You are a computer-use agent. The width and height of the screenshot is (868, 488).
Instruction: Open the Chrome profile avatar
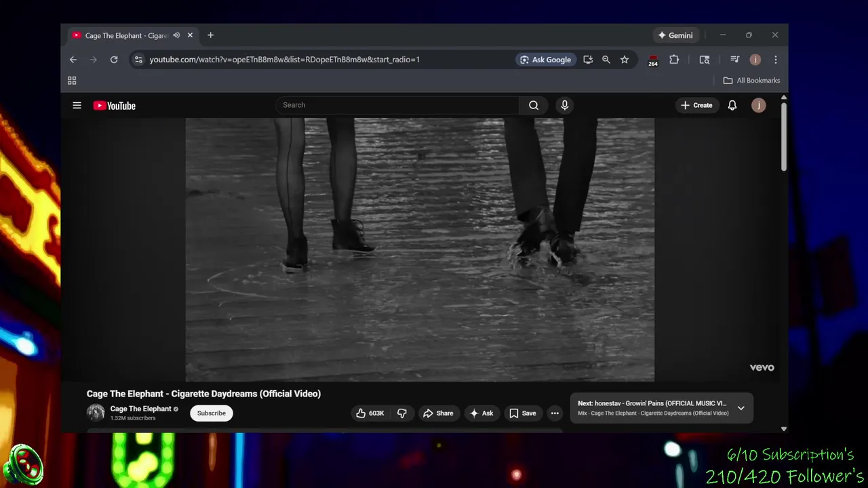755,60
